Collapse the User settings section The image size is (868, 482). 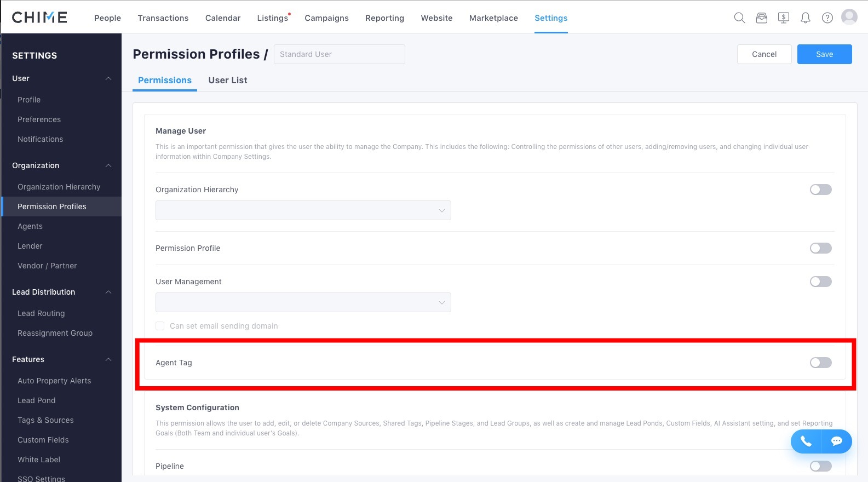(x=108, y=78)
